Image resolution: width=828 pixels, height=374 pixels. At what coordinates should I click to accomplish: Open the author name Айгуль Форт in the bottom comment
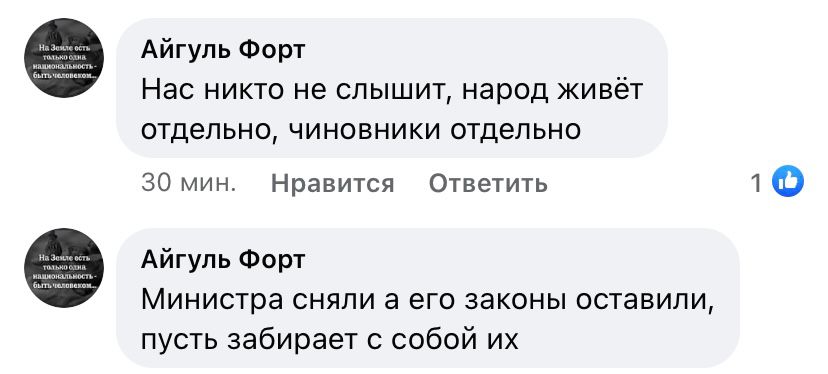pos(223,261)
